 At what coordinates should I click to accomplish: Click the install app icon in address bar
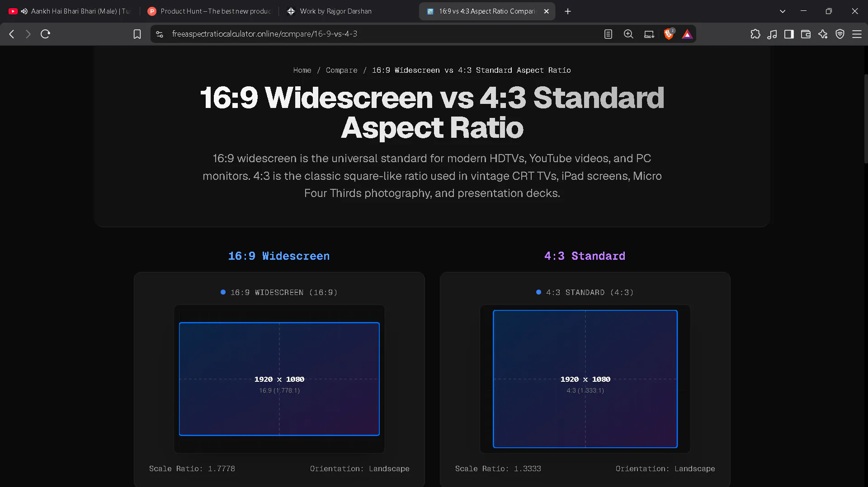click(x=649, y=34)
